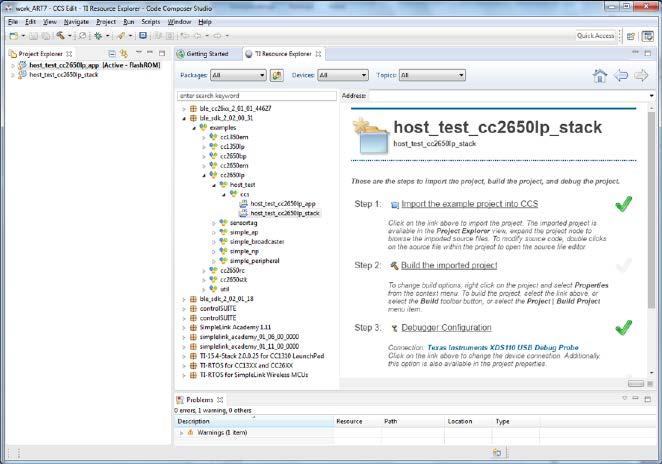Select TI-RTOS for SimpleLink Wireless MCUs
This screenshot has width=662, height=464.
click(x=254, y=375)
